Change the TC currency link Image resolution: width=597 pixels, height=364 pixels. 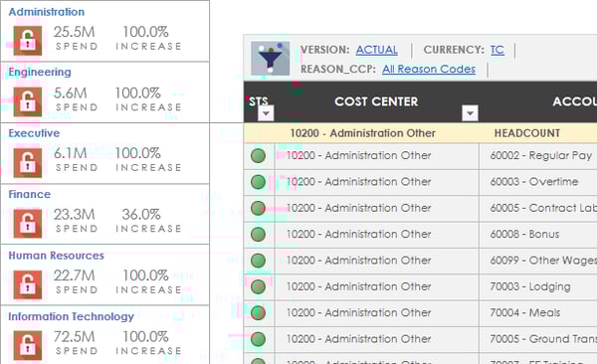pyautogui.click(x=497, y=50)
